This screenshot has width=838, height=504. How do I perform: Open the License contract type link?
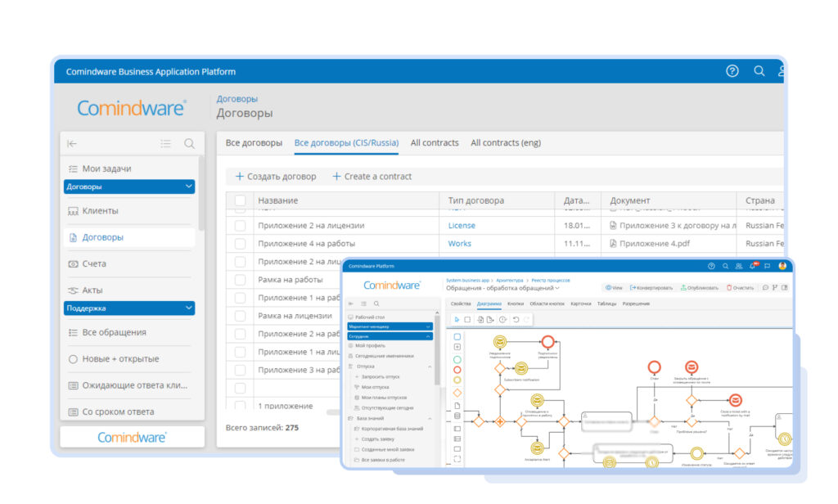[x=462, y=226]
